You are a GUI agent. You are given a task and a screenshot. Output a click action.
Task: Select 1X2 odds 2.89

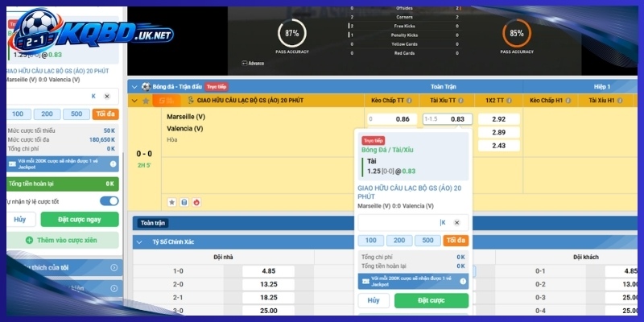(x=499, y=133)
